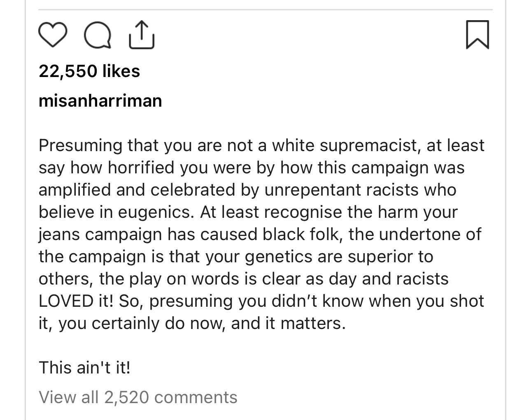Open comments via the speech bubble icon

tap(98, 36)
